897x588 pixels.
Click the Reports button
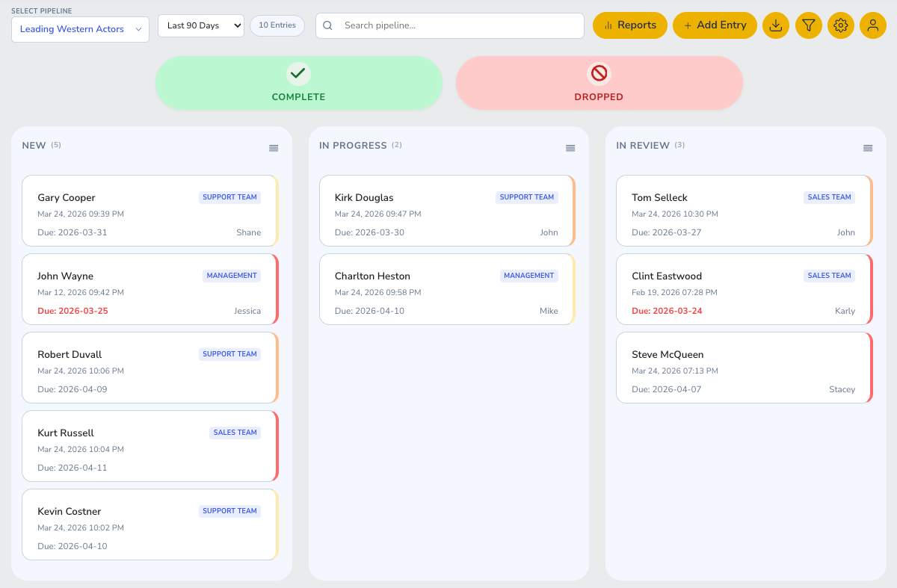[629, 25]
